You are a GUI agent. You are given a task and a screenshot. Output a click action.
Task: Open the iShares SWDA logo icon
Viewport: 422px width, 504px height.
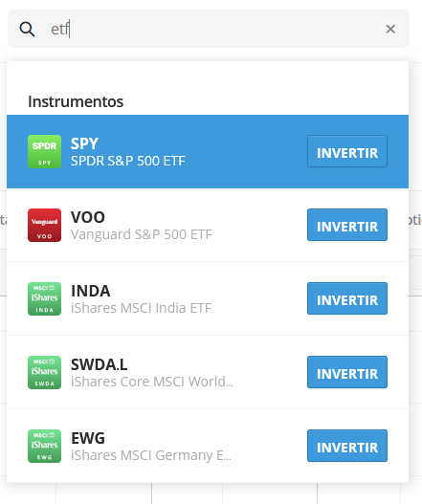click(44, 372)
